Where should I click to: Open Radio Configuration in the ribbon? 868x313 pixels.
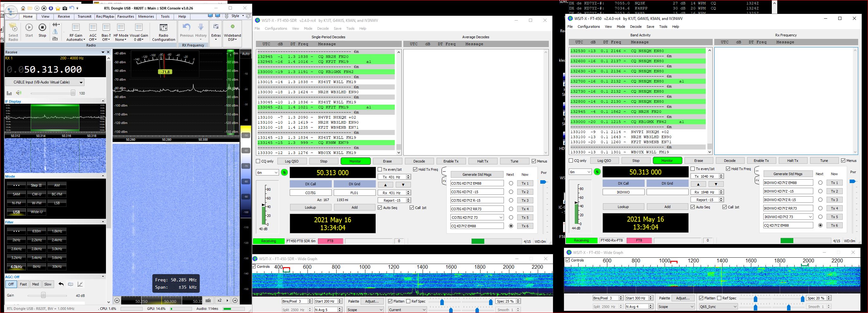(164, 32)
